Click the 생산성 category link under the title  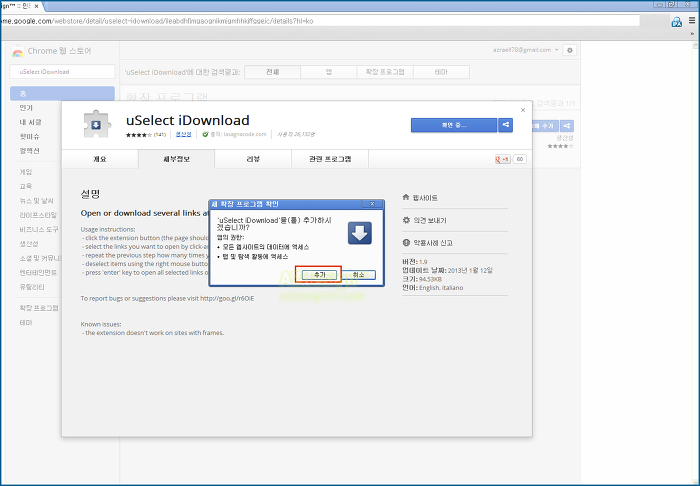click(x=183, y=134)
